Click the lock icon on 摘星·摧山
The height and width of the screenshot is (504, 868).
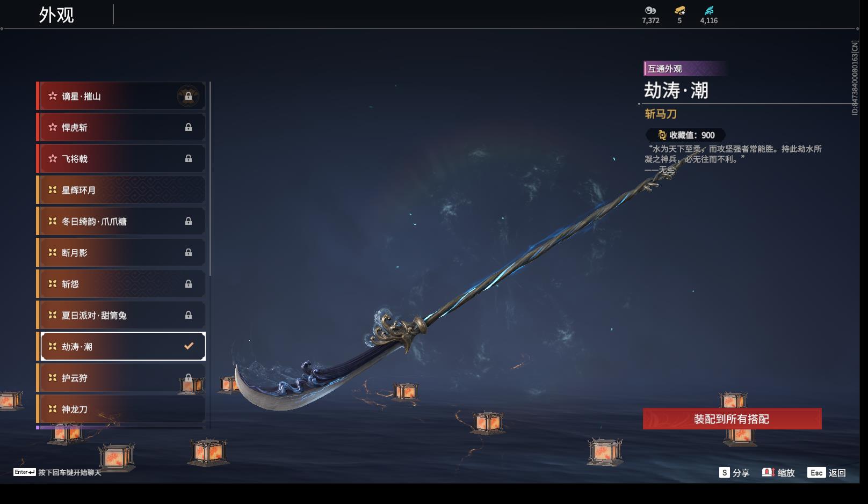[188, 96]
